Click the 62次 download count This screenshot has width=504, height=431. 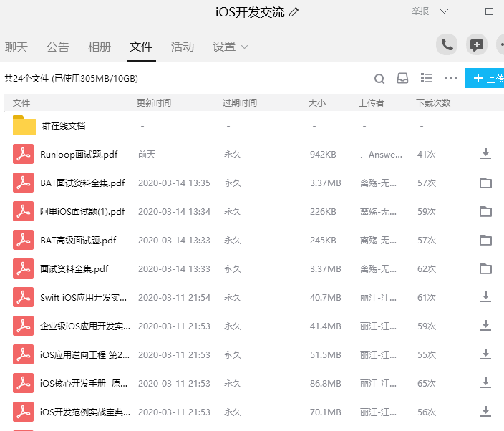click(x=427, y=269)
